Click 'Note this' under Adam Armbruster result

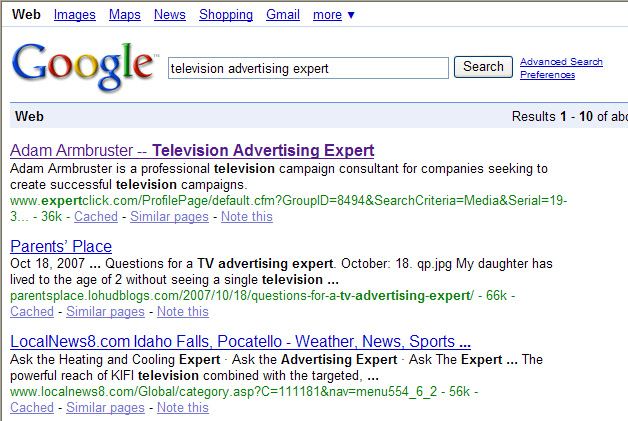click(x=247, y=216)
